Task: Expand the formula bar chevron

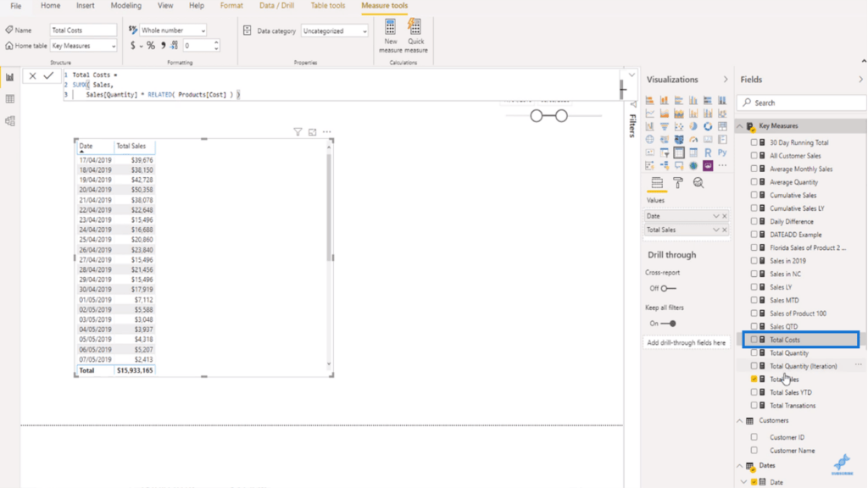Action: 632,75
